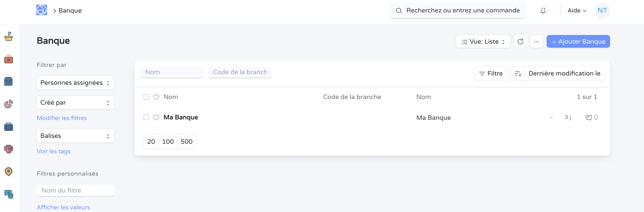This screenshot has height=212, width=644.
Task: Expand the Créé par filter
Action: click(x=75, y=102)
